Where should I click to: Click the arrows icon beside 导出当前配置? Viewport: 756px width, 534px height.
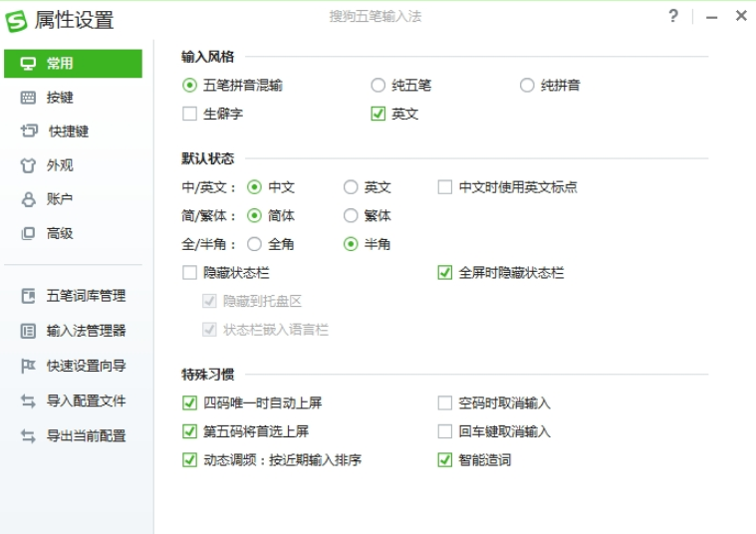click(x=28, y=436)
